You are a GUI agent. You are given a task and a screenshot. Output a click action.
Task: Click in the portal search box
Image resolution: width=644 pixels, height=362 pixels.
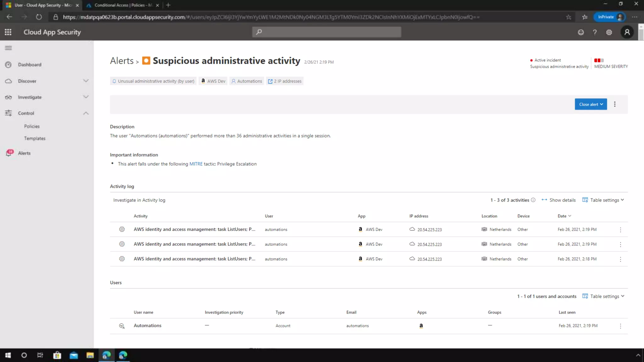coord(326,32)
